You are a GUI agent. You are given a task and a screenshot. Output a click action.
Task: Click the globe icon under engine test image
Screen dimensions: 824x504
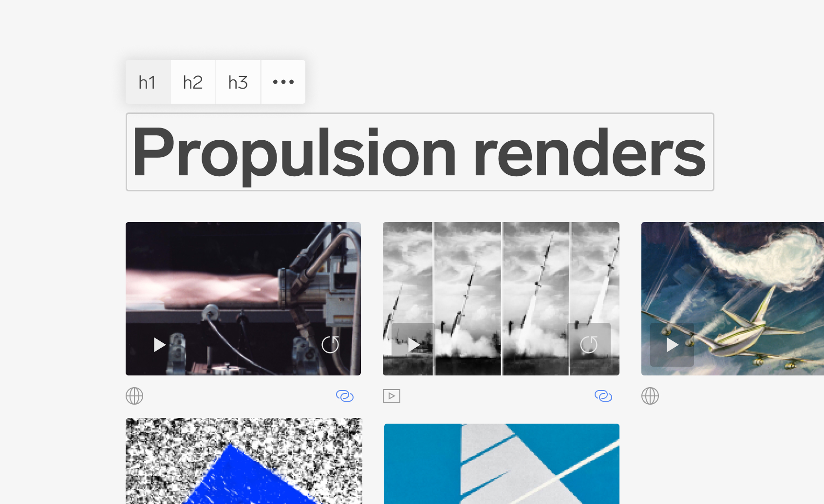click(134, 396)
